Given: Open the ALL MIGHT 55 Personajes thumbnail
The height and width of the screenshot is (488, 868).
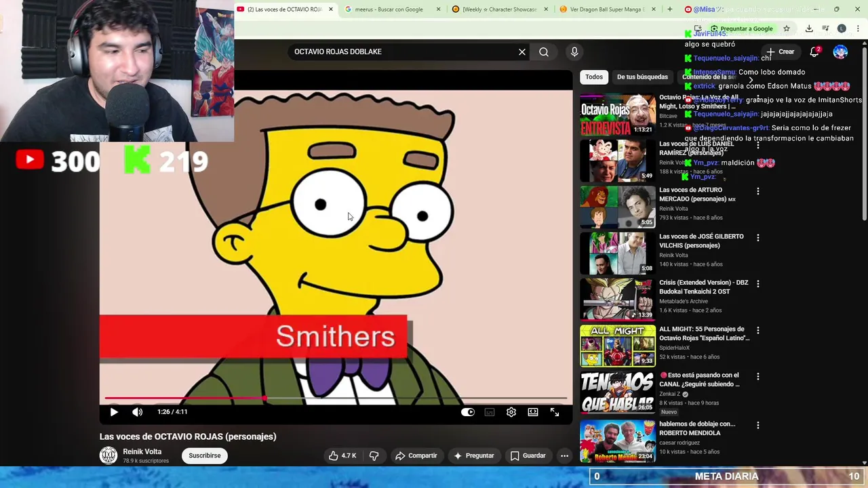Looking at the screenshot, I should (617, 346).
